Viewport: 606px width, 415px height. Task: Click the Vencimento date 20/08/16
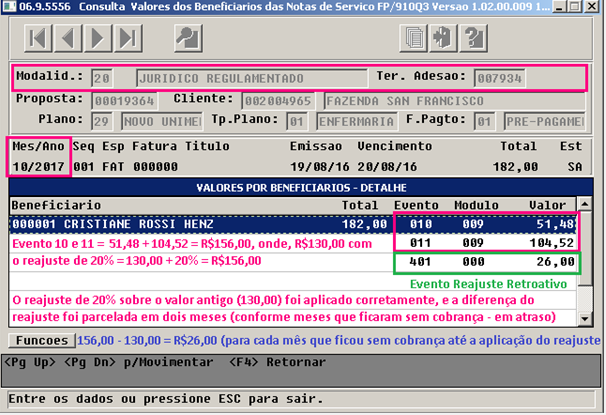387,167
